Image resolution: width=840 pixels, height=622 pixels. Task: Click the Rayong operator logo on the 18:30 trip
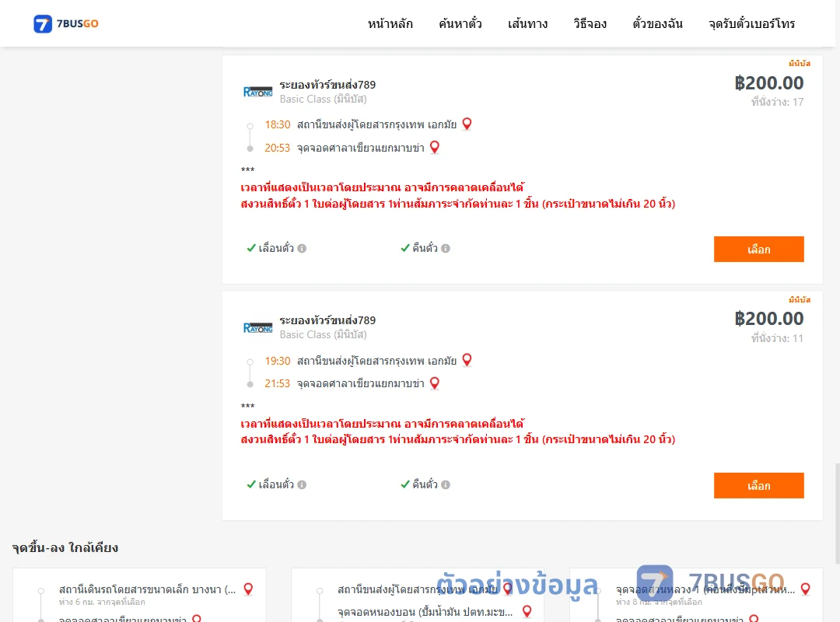click(257, 92)
